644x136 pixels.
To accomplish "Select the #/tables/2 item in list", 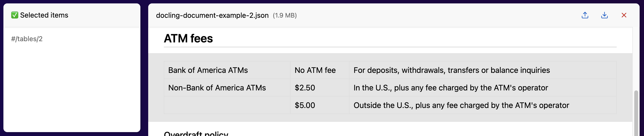I will click(x=27, y=39).
